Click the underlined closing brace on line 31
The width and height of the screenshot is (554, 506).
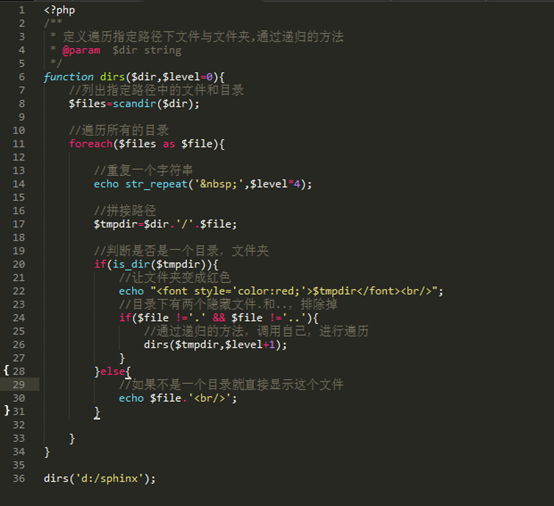pos(97,412)
